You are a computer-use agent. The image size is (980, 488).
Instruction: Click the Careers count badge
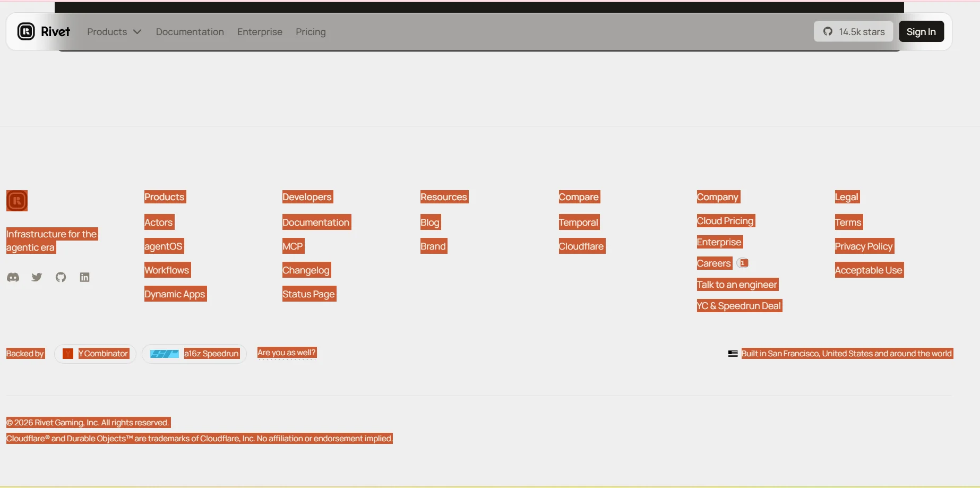point(743,263)
